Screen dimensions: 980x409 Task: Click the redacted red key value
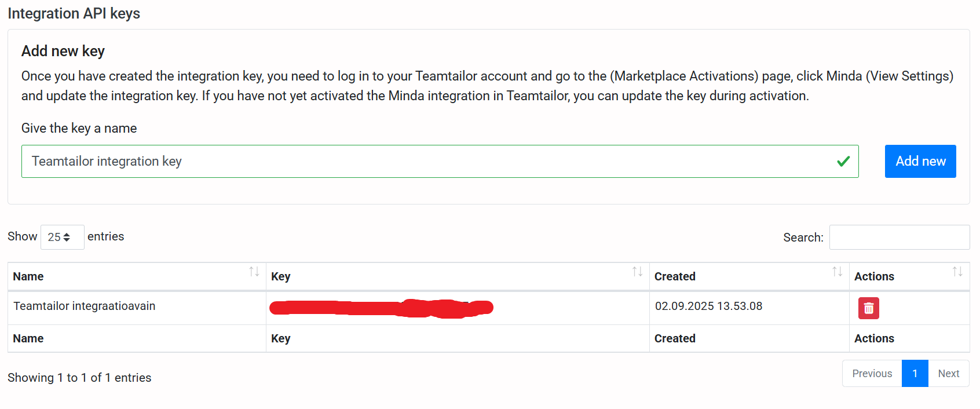coord(381,308)
